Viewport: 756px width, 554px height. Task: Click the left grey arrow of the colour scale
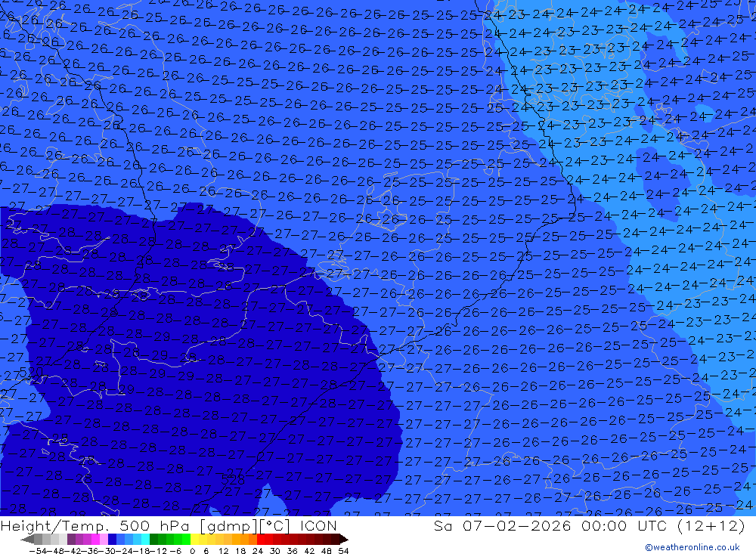pos(27,540)
